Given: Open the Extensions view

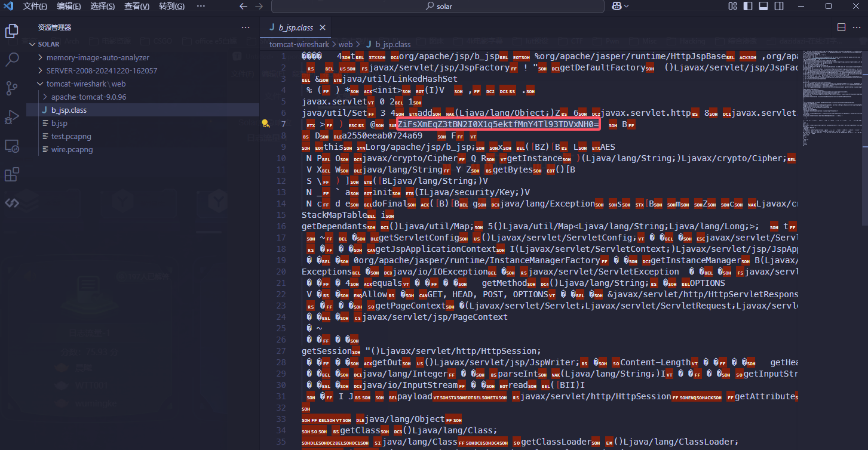Looking at the screenshot, I should pos(12,174).
